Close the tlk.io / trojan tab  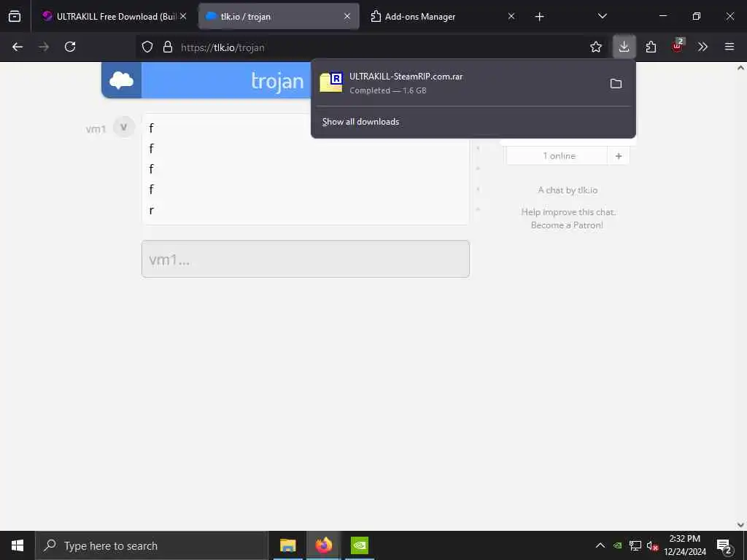[x=347, y=16]
